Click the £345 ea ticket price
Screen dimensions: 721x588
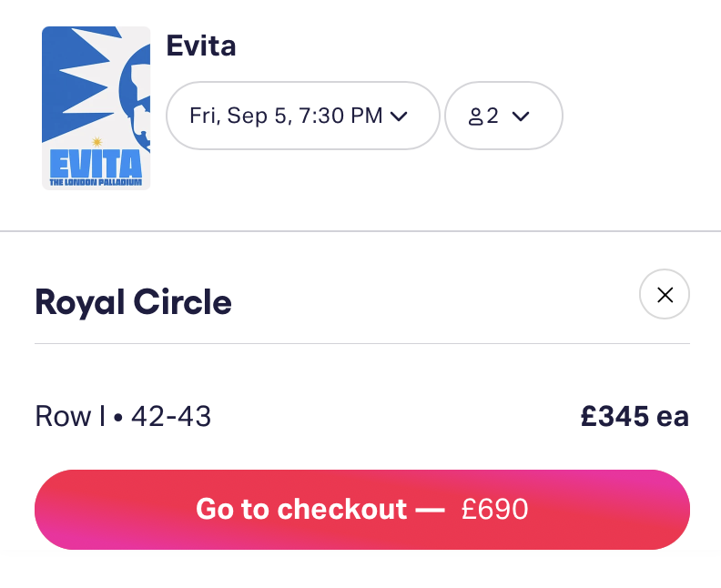click(x=635, y=417)
